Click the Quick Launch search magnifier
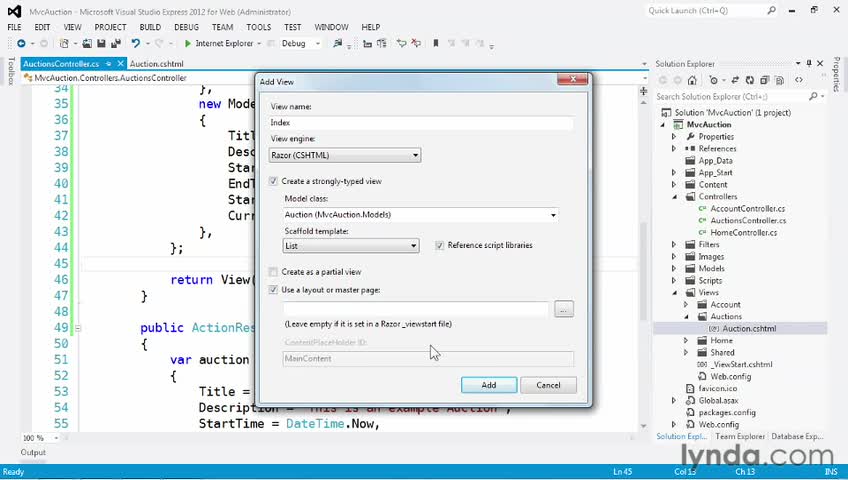 [x=771, y=10]
